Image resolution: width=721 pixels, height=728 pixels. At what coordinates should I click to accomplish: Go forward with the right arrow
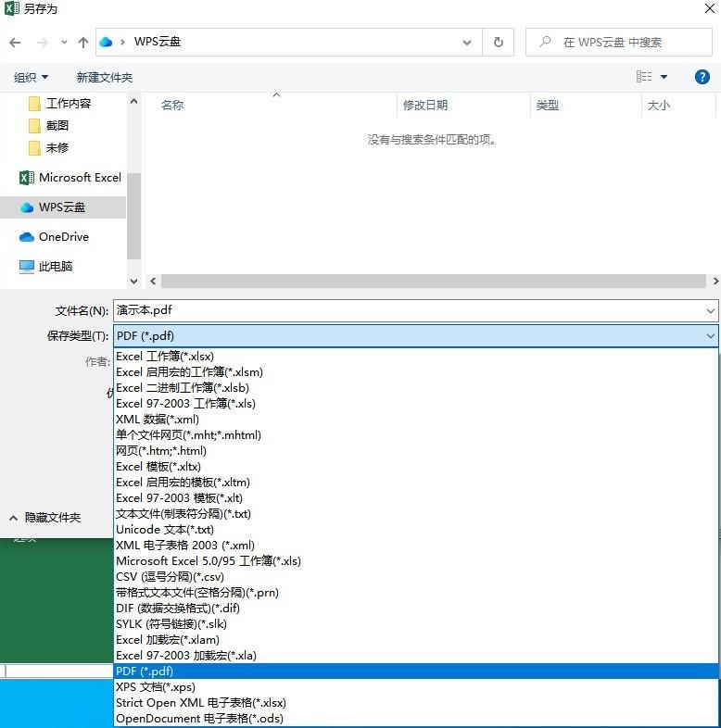point(43,43)
